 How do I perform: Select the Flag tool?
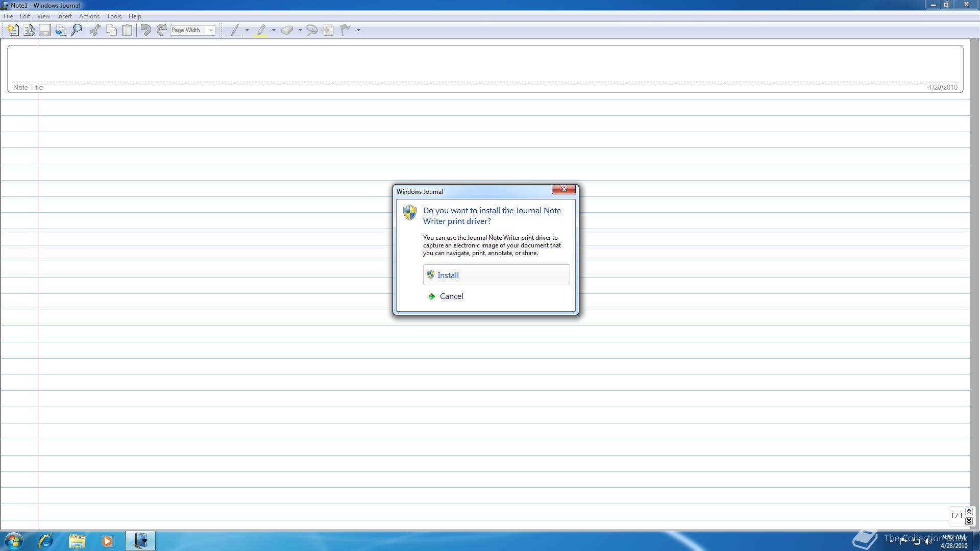pos(346,30)
